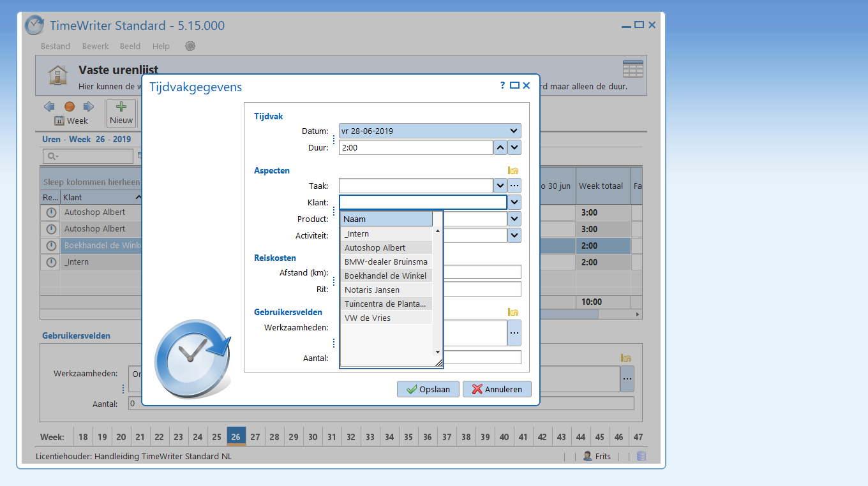Screen dimensions: 868x486
Task: Click the Week calendar view button
Action: [x=71, y=121]
